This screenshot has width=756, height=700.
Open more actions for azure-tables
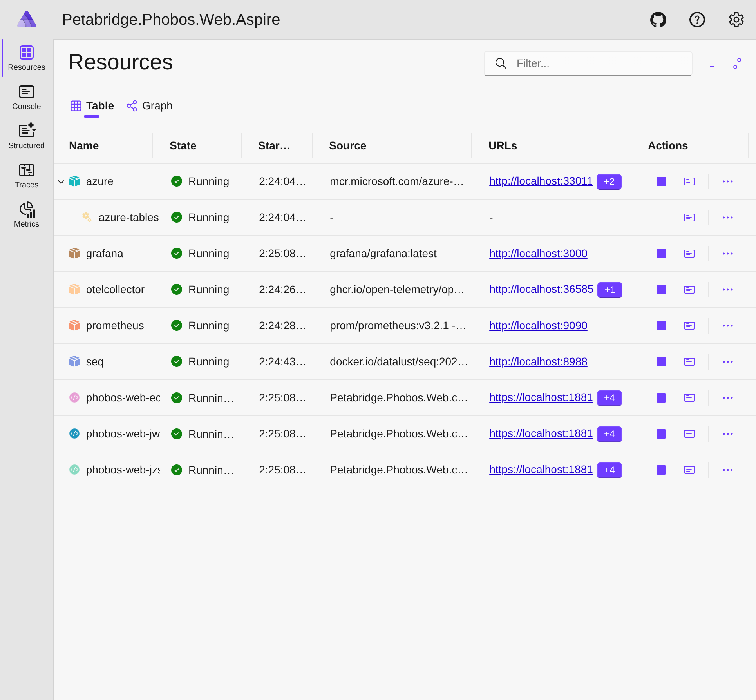click(728, 218)
